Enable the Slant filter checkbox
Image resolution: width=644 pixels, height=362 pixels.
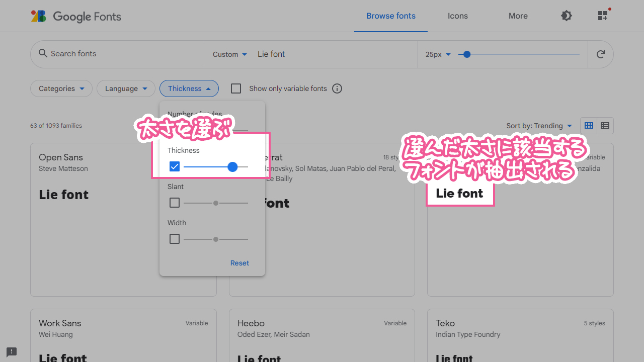tap(175, 203)
